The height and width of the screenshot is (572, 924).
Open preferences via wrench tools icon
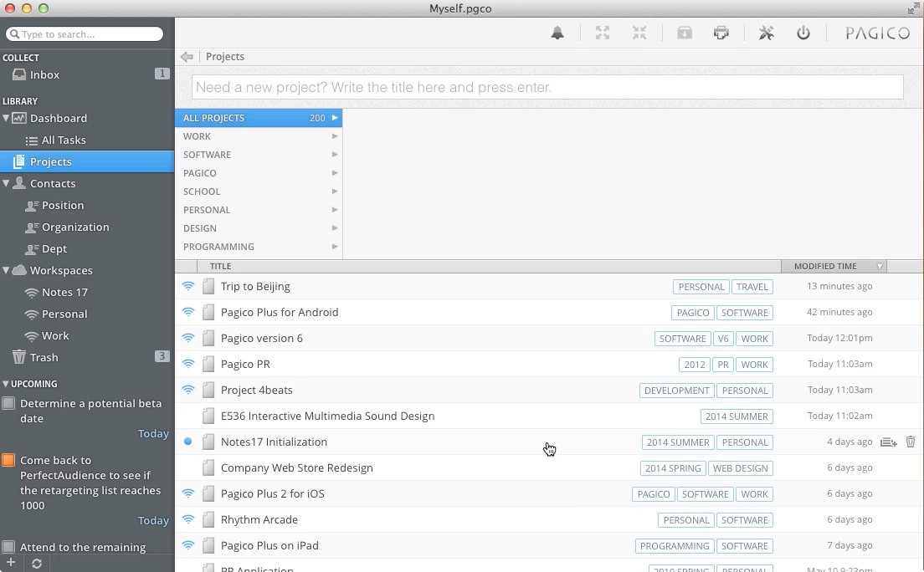766,33
